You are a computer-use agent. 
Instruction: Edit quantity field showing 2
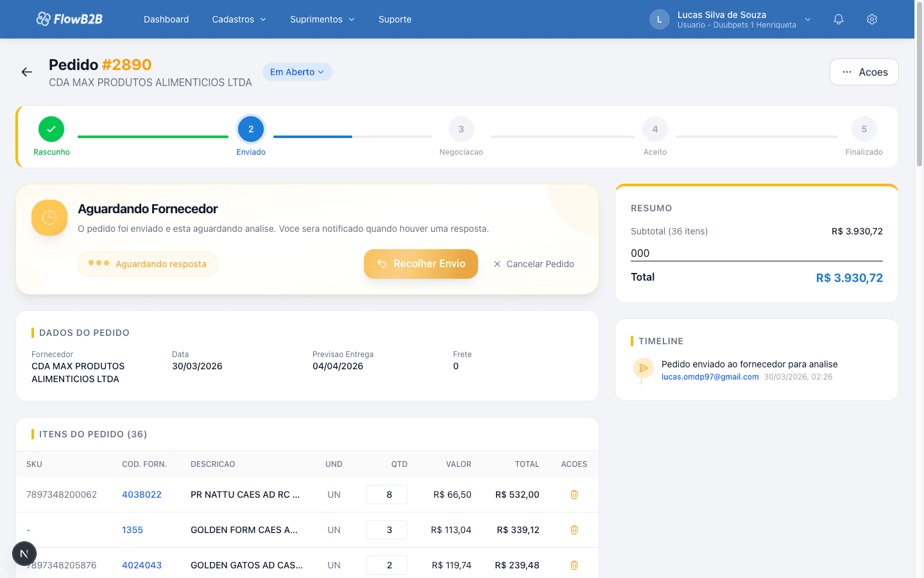tap(387, 565)
